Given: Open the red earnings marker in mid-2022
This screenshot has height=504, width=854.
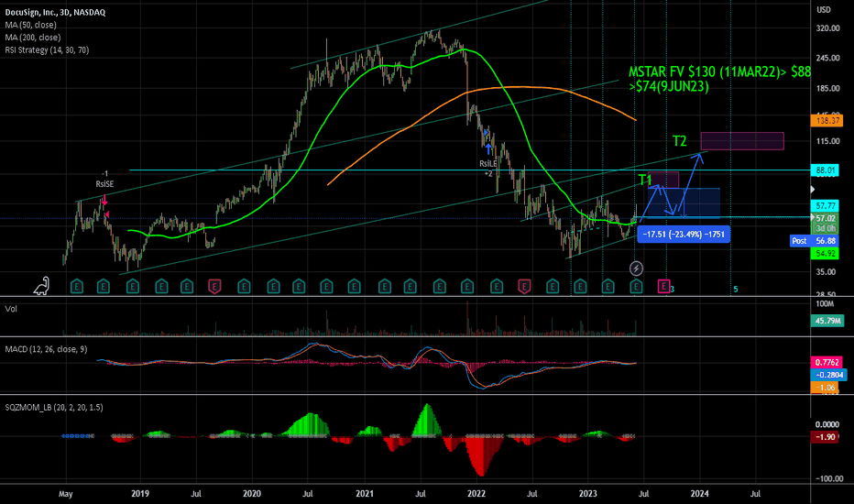Looking at the screenshot, I should point(524,286).
